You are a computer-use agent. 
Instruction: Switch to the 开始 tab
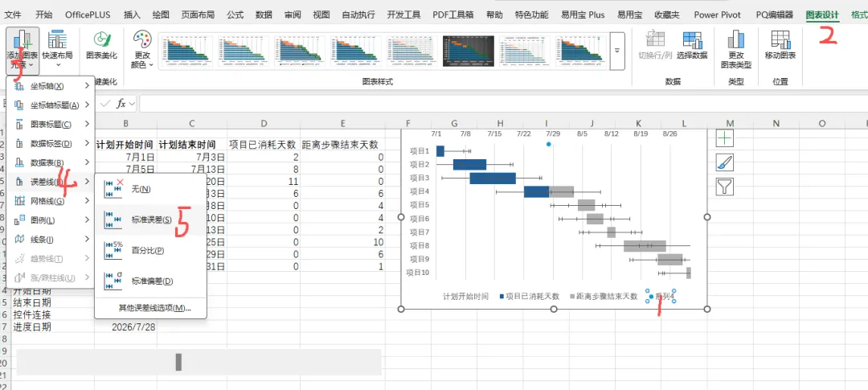point(43,15)
